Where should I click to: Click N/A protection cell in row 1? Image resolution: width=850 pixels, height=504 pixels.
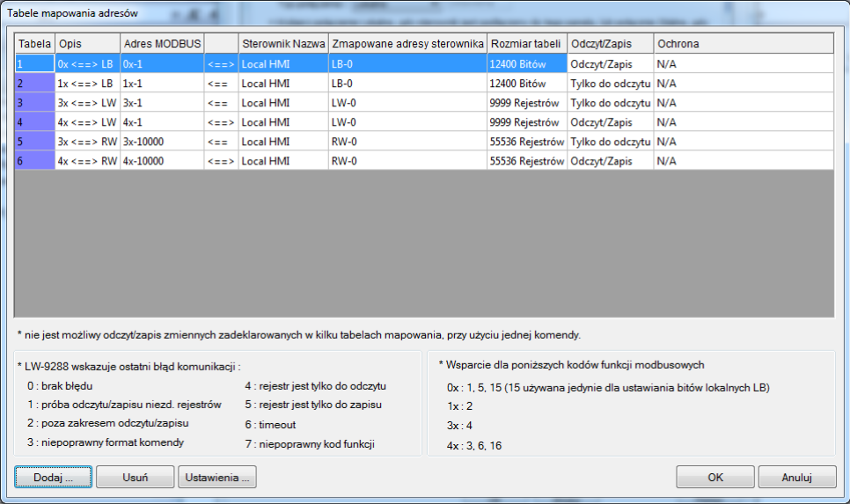[x=744, y=64]
